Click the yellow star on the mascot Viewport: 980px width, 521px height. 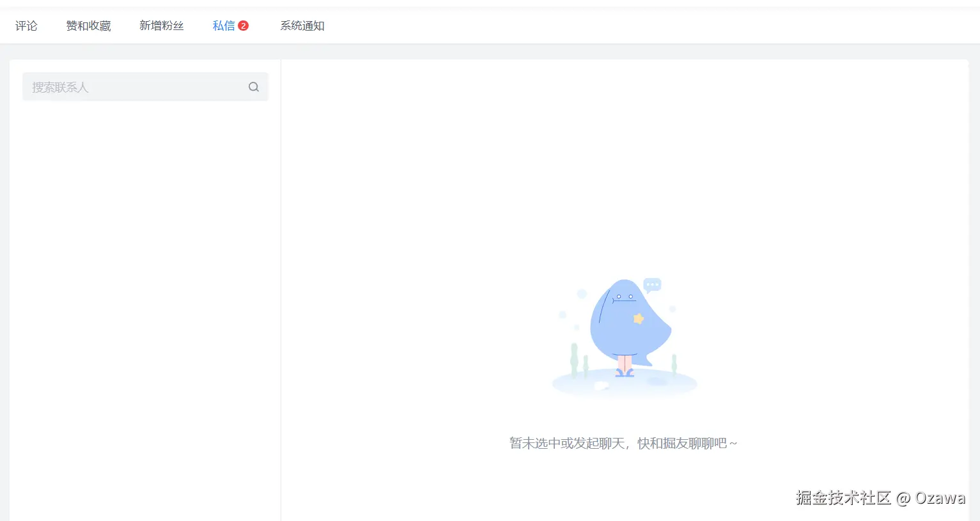(x=637, y=317)
